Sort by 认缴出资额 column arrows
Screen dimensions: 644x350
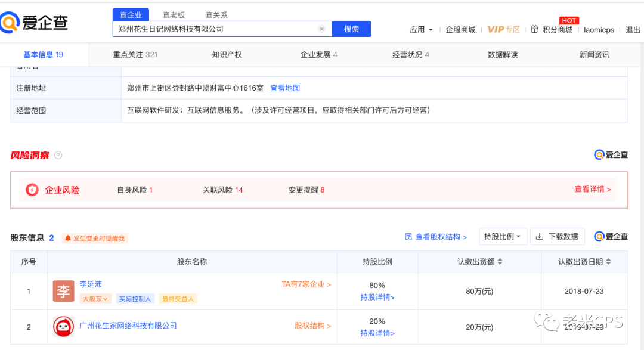(500, 262)
